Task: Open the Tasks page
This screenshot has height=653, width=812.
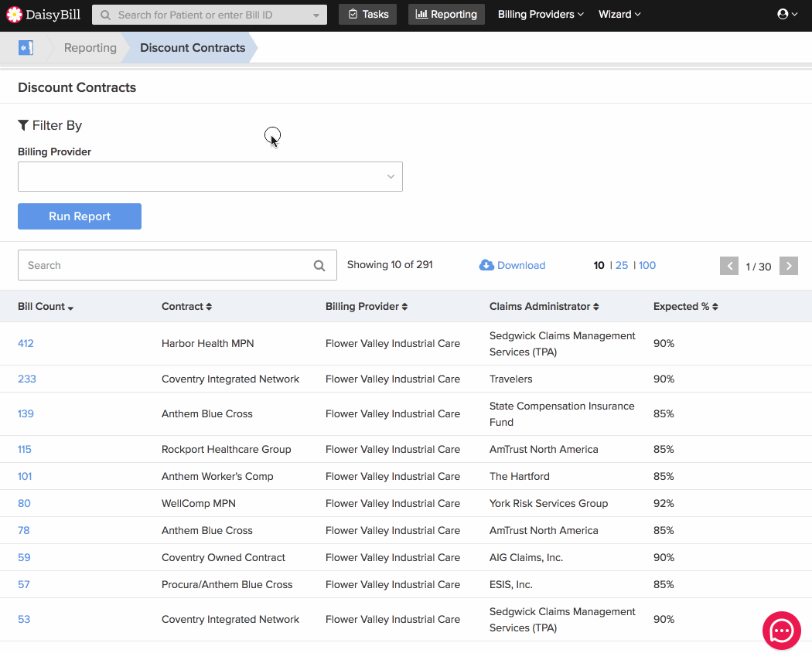Action: [367, 14]
